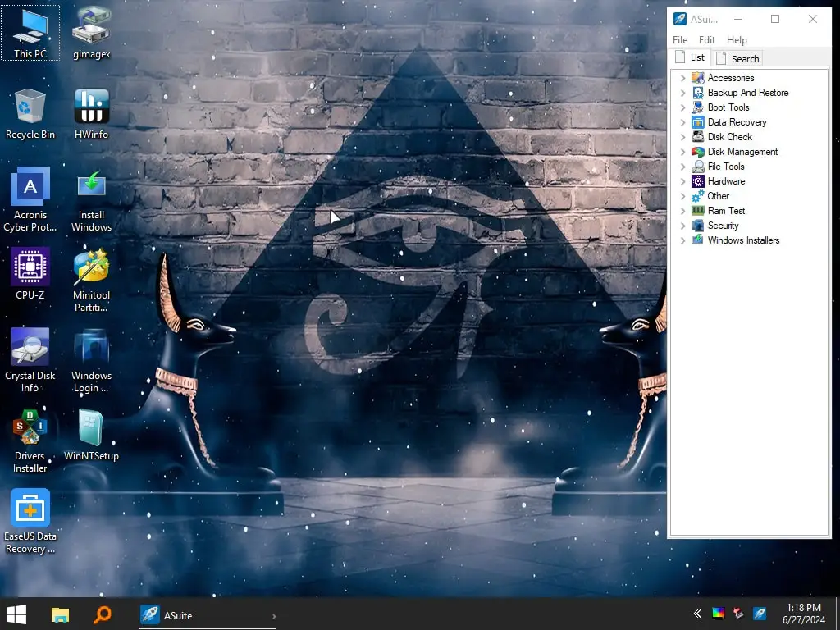Expand the Security category
This screenshot has height=630, width=840.
683,226
